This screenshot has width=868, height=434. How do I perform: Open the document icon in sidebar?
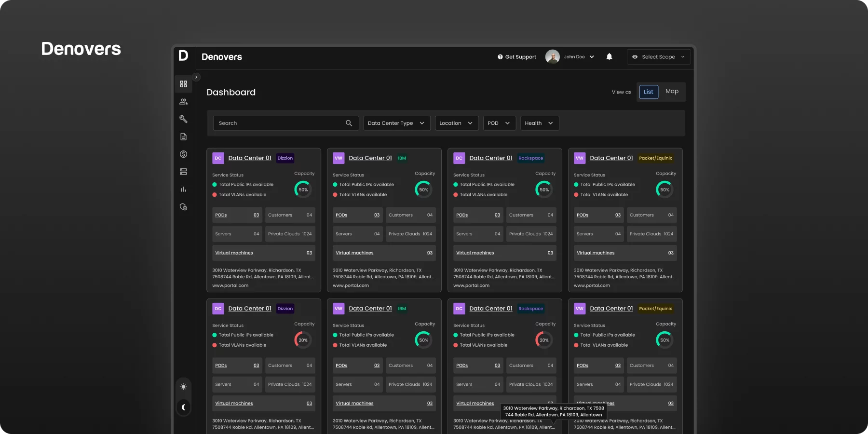tap(183, 137)
